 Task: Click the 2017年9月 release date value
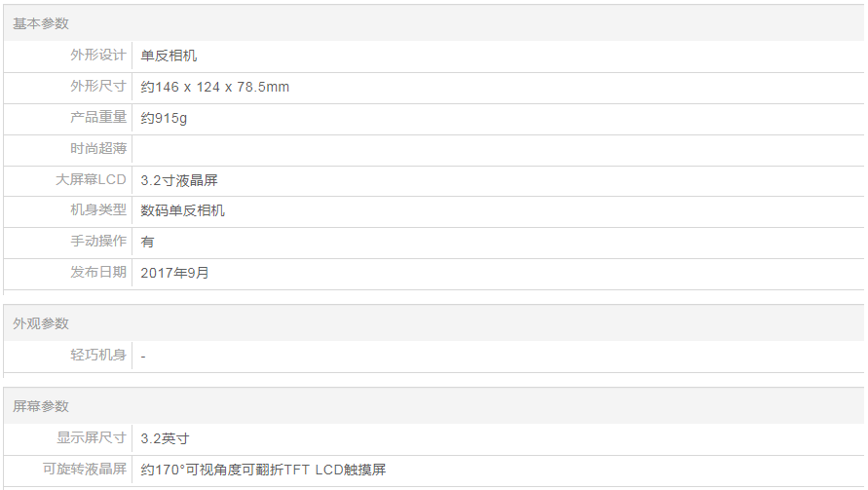coord(174,273)
